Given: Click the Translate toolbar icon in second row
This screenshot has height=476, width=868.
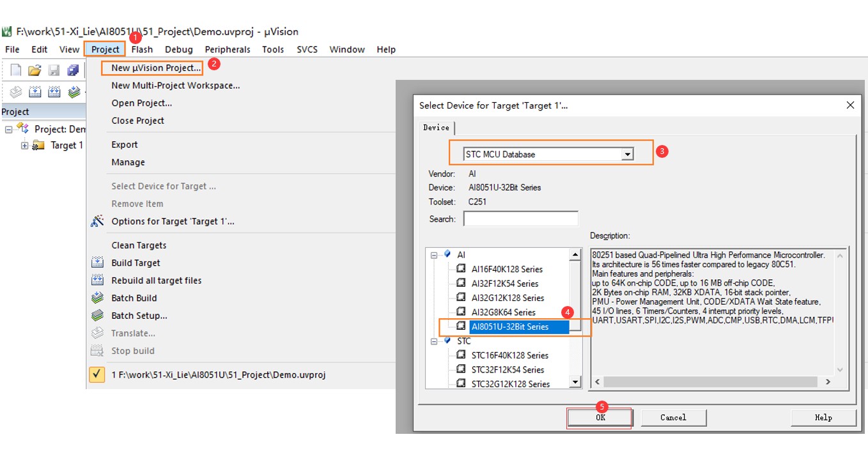Looking at the screenshot, I should coord(16,92).
